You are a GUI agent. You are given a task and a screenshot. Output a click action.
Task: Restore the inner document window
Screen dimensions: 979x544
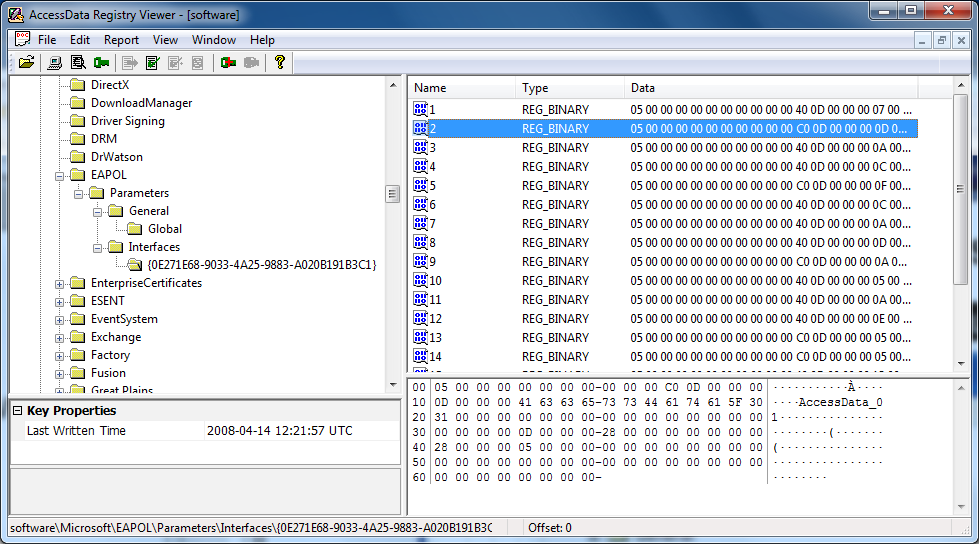(x=942, y=40)
